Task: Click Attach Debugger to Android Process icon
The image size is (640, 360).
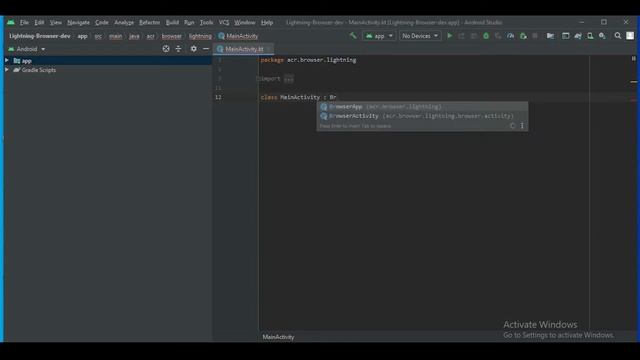Action: (x=523, y=36)
